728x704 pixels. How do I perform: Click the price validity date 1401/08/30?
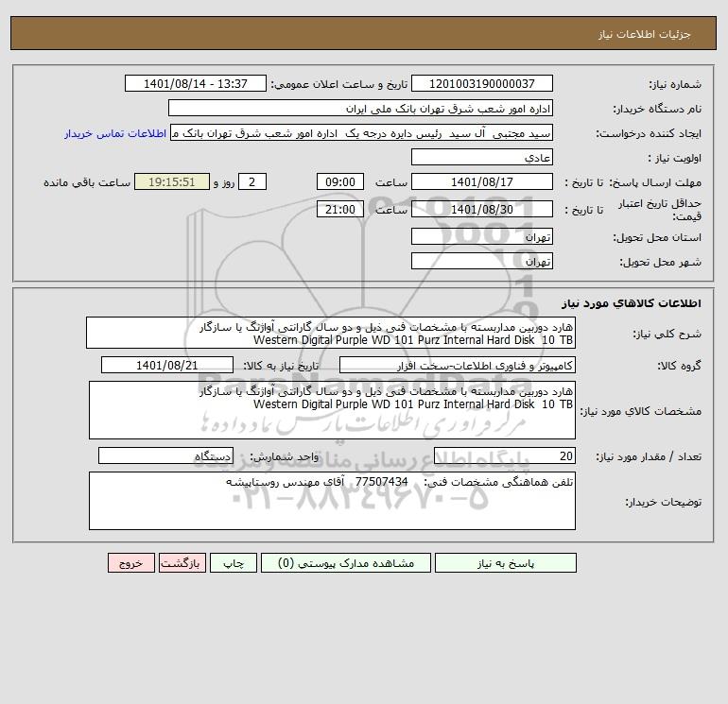[482, 209]
